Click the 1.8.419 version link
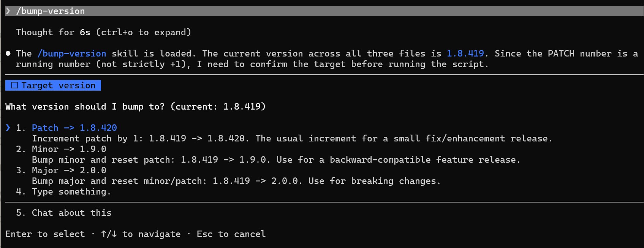This screenshot has width=644, height=248. click(x=465, y=53)
